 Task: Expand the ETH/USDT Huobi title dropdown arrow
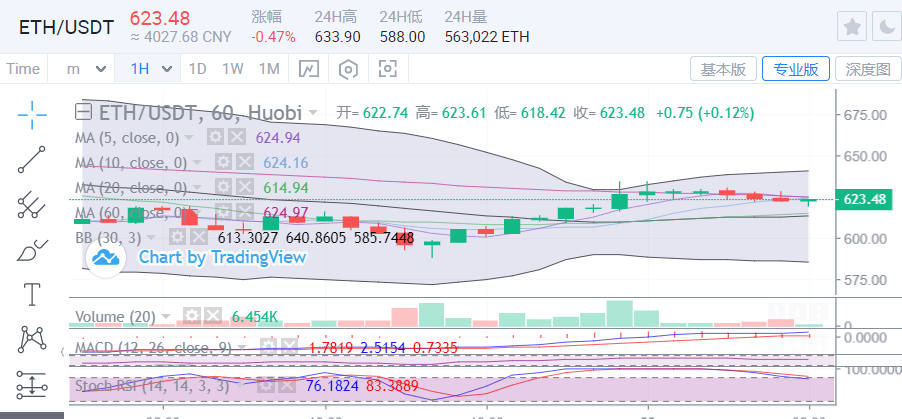(313, 112)
